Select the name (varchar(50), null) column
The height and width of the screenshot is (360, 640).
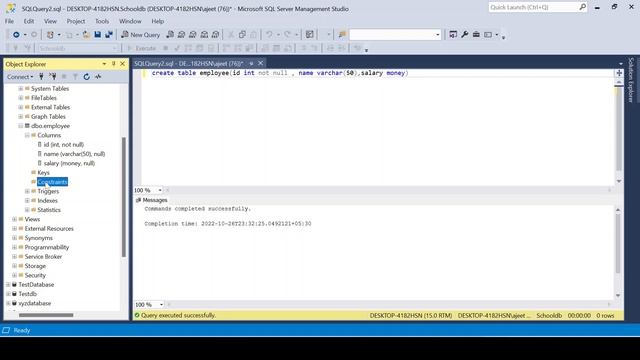tap(74, 154)
